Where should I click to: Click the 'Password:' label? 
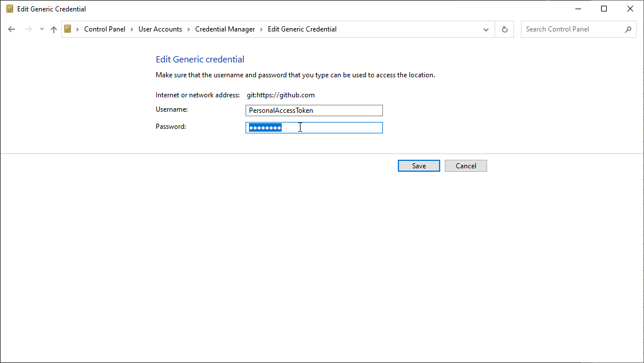(x=171, y=127)
